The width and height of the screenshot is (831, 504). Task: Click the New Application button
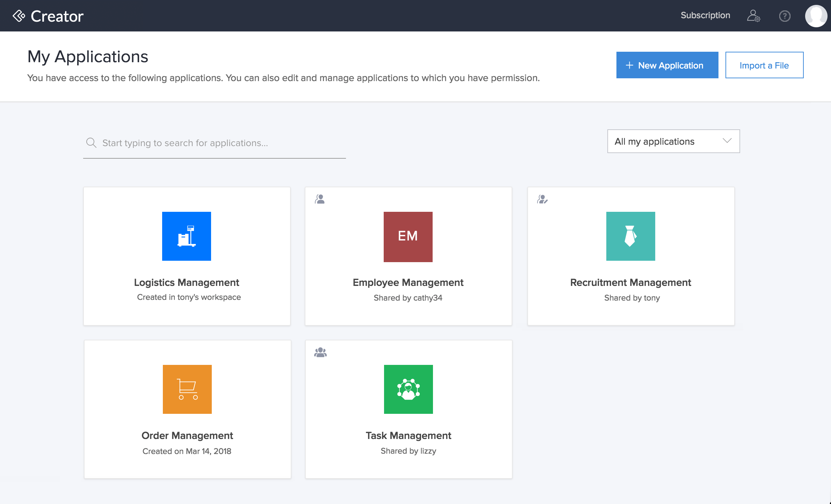pos(665,65)
